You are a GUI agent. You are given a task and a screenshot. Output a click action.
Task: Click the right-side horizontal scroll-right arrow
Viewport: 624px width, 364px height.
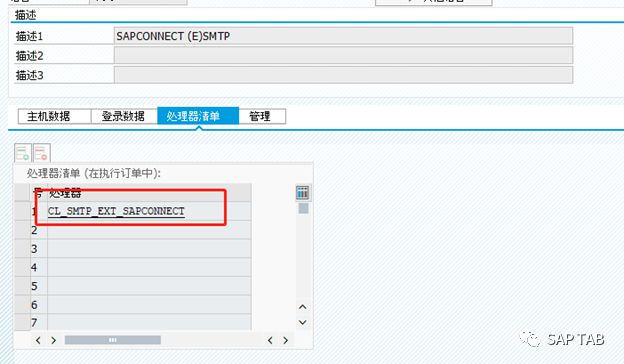pos(285,340)
